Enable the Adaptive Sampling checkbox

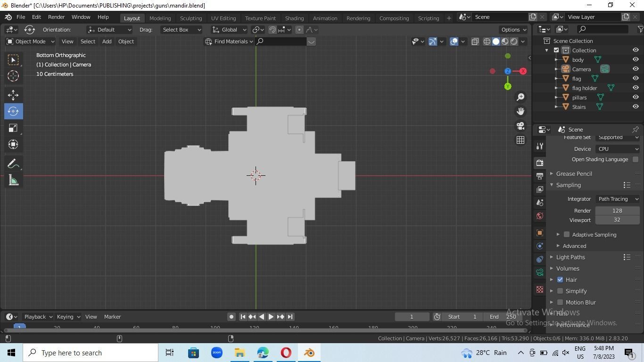click(567, 235)
